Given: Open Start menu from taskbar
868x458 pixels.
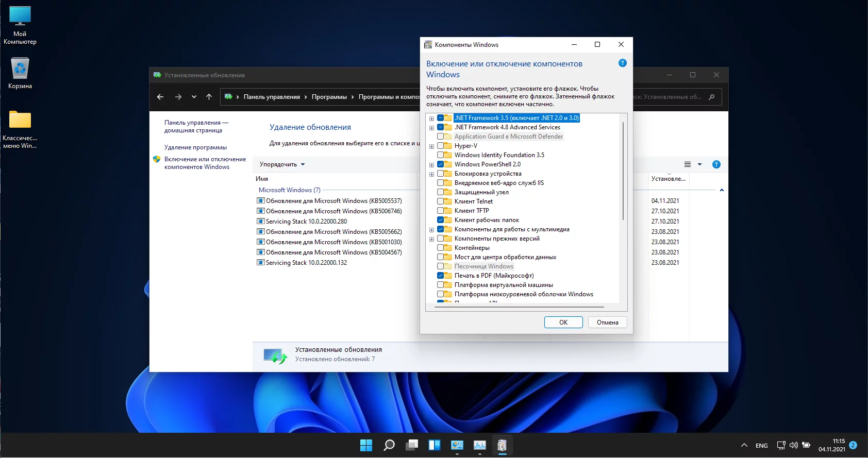Looking at the screenshot, I should 366,445.
